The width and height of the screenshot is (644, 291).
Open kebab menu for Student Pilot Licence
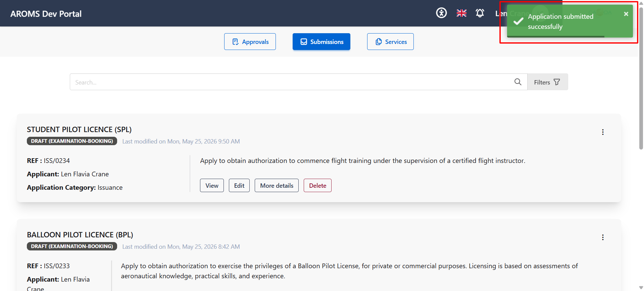[603, 132]
